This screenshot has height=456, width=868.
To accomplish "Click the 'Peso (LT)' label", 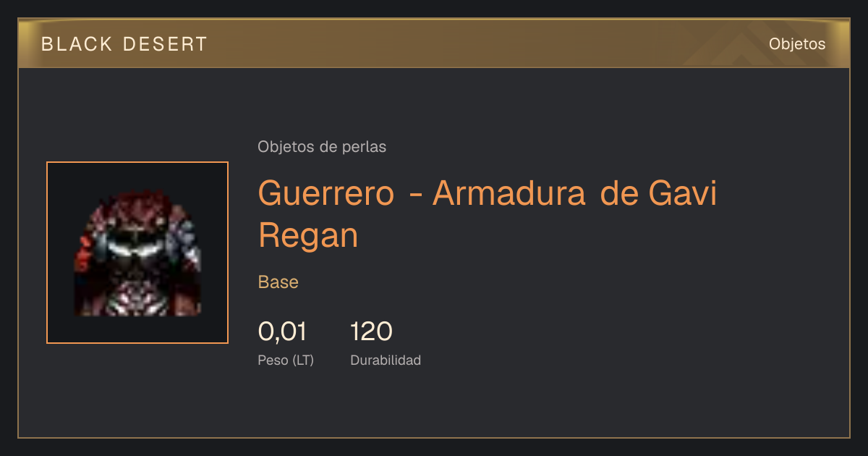I will [286, 360].
